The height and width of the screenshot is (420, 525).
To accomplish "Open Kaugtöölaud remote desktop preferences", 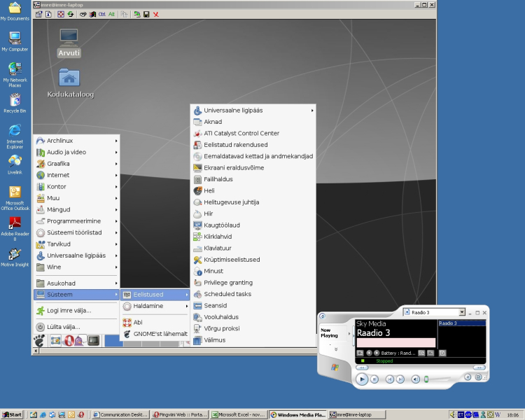I will click(x=253, y=225).
